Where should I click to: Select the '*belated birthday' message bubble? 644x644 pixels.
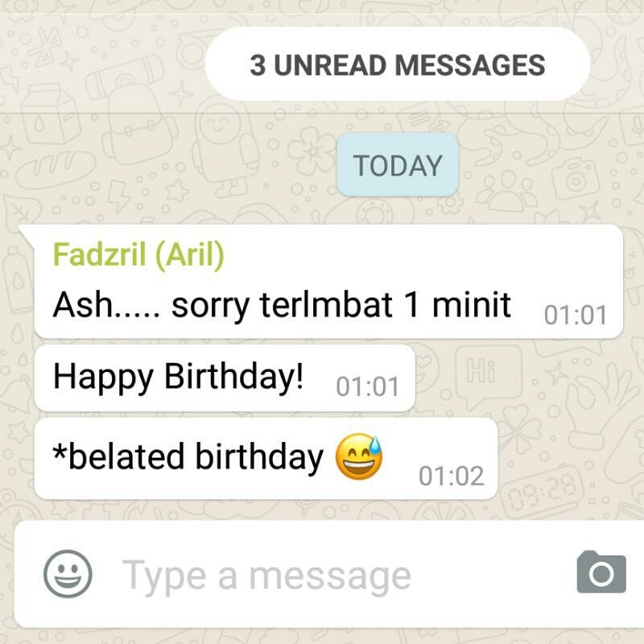(266, 459)
